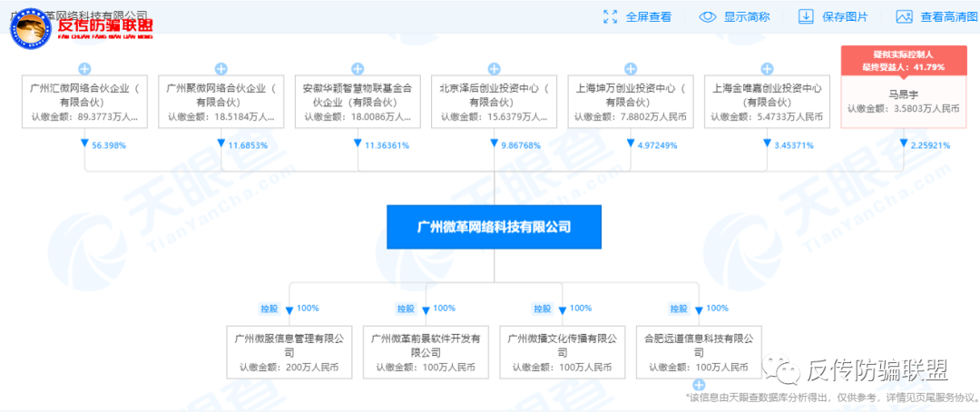This screenshot has height=413, width=980.
Task: Open the 北京泽后创业投资中心 node
Action: [494, 102]
